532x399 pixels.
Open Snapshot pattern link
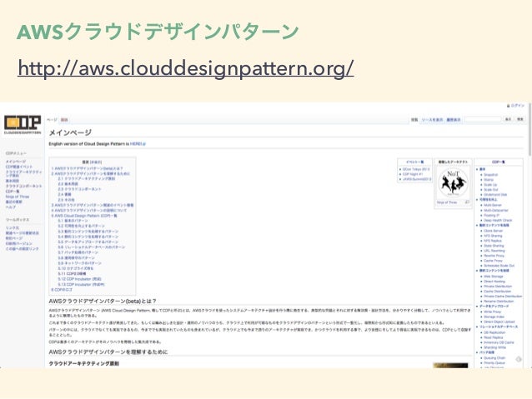click(x=491, y=175)
